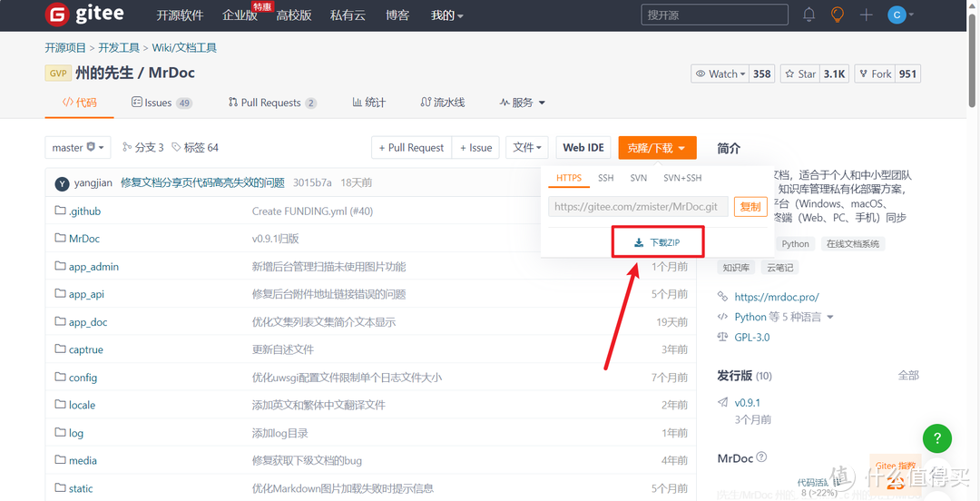Expand the master branch dropdown
The height and width of the screenshot is (501, 980).
click(77, 148)
